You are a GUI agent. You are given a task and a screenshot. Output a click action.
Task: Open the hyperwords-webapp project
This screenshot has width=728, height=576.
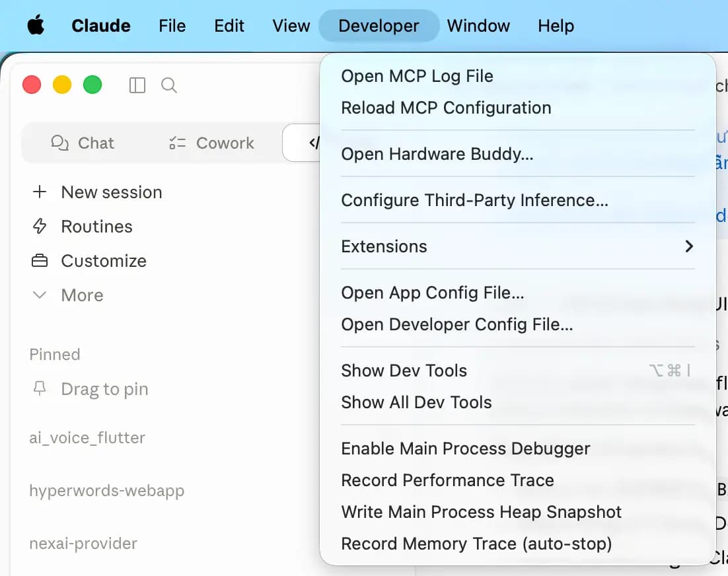tap(107, 491)
